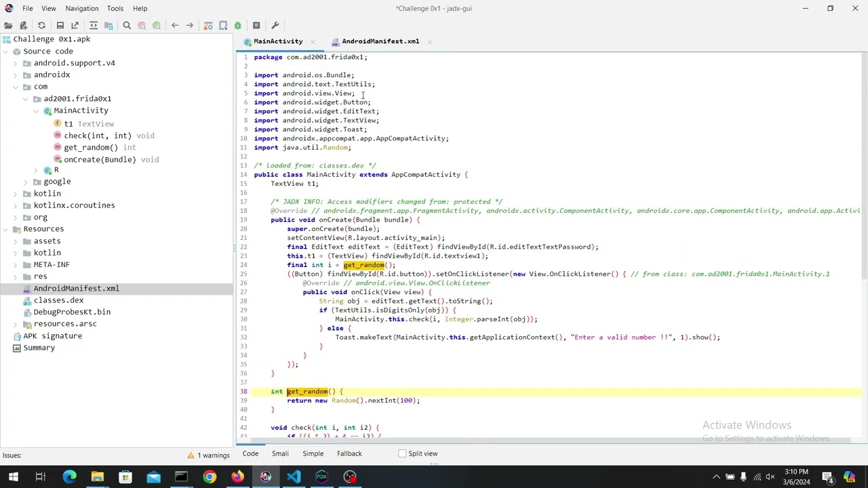Toggle the Split view checkbox
The image size is (868, 488).
[402, 453]
